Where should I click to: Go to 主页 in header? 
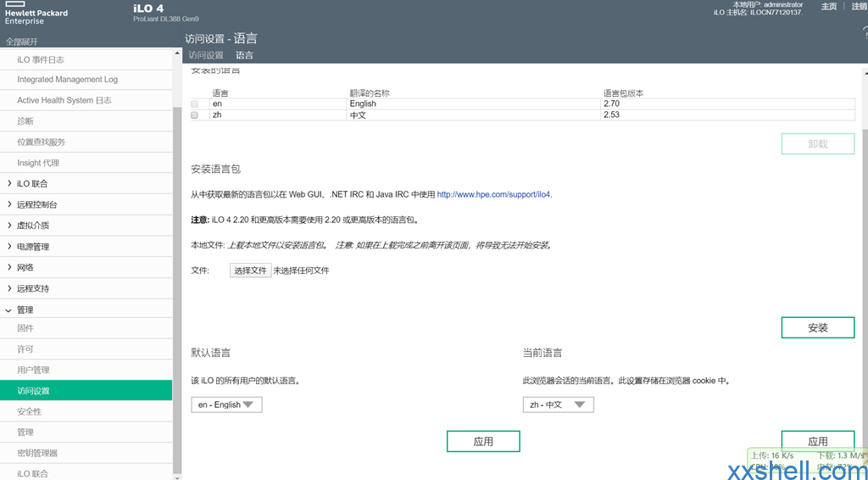tap(829, 7)
